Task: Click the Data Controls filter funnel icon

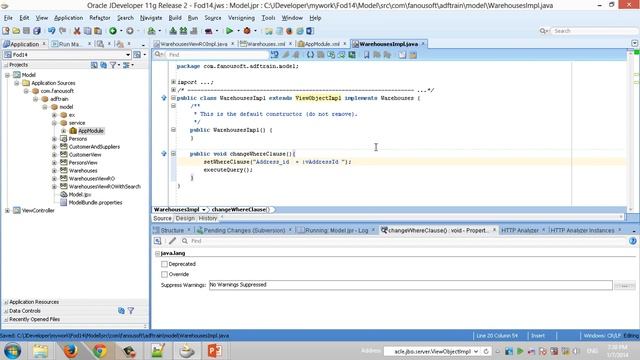Action: (131, 311)
